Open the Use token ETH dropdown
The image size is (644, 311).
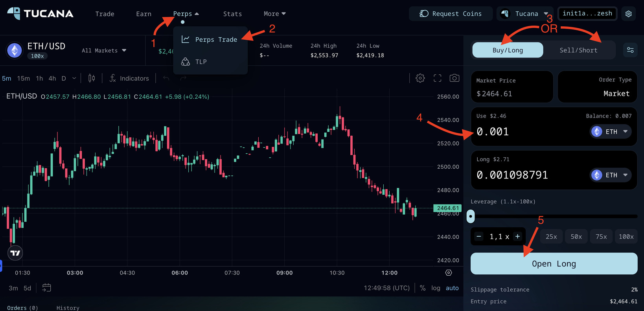click(611, 131)
